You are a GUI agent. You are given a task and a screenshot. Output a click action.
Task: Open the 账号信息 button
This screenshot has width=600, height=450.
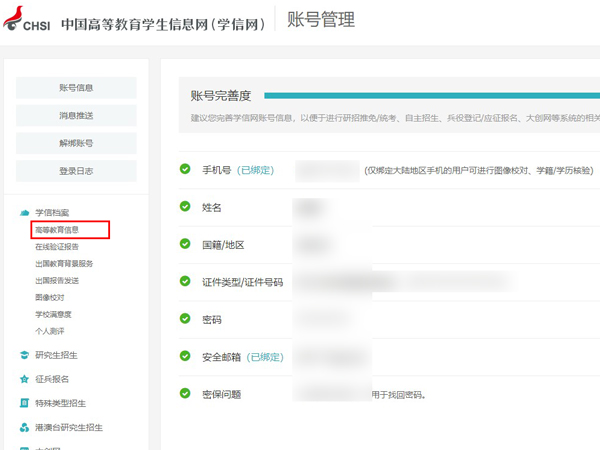76,88
